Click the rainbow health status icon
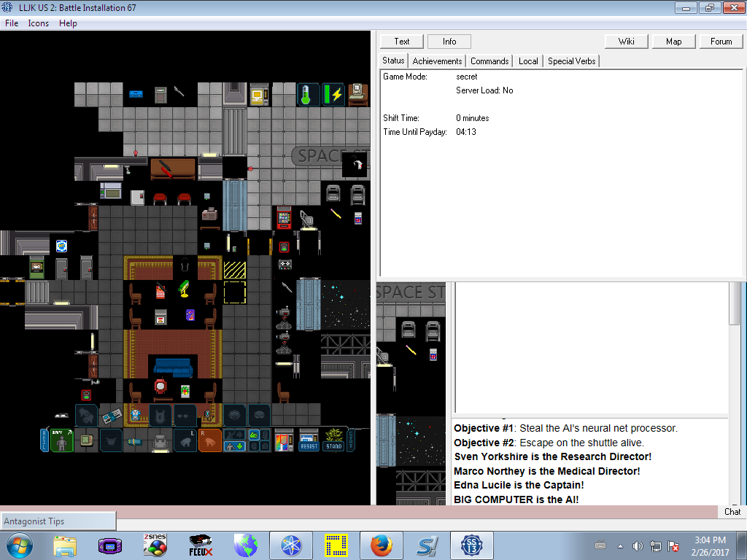This screenshot has height=560, width=747. pyautogui.click(x=284, y=440)
